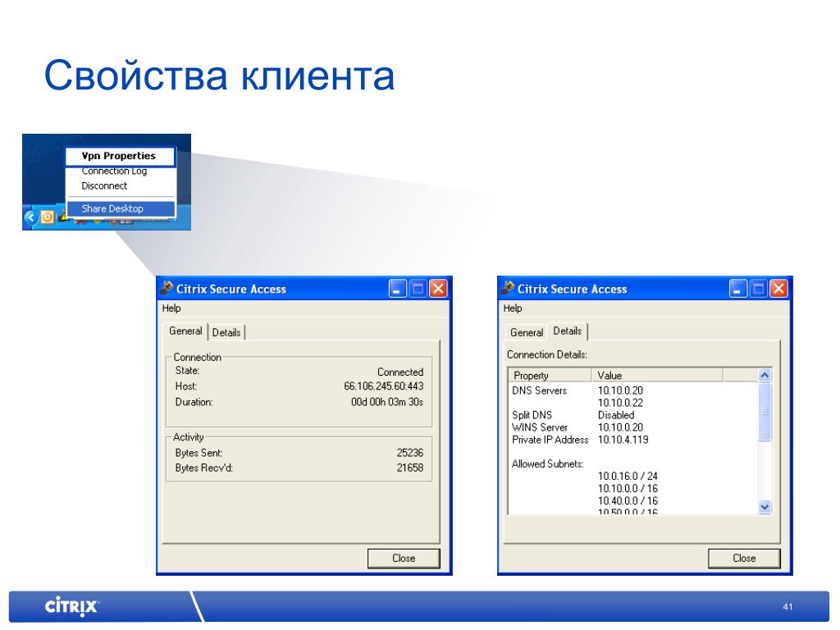Viewport: 840px width, 630px height.
Task: Switch to Details tab in left window
Action: pos(226,333)
